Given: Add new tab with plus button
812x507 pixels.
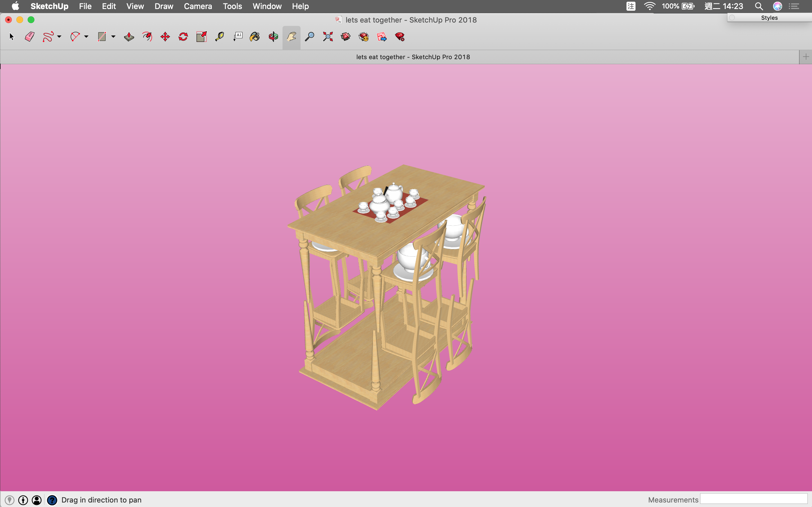Looking at the screenshot, I should point(806,57).
